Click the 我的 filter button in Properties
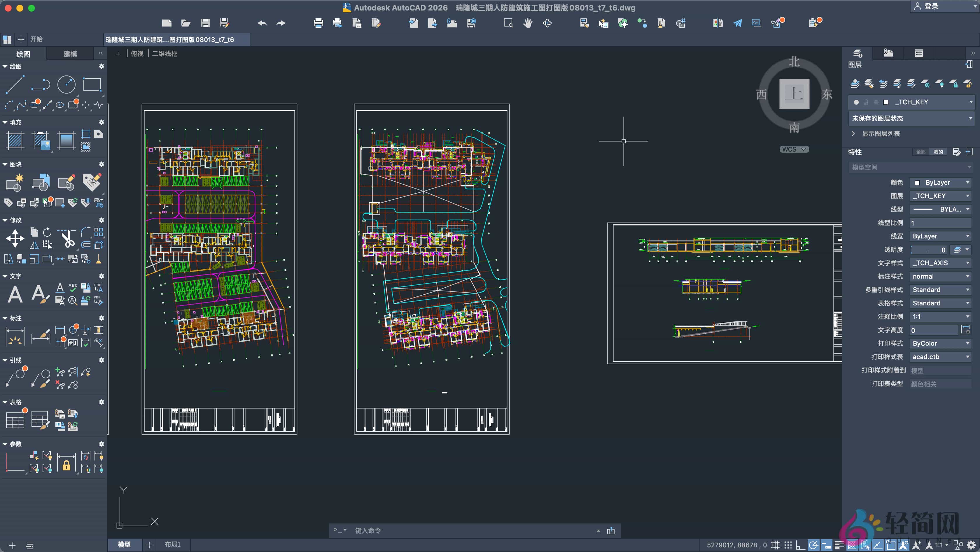This screenshot has height=552, width=980. tap(937, 152)
